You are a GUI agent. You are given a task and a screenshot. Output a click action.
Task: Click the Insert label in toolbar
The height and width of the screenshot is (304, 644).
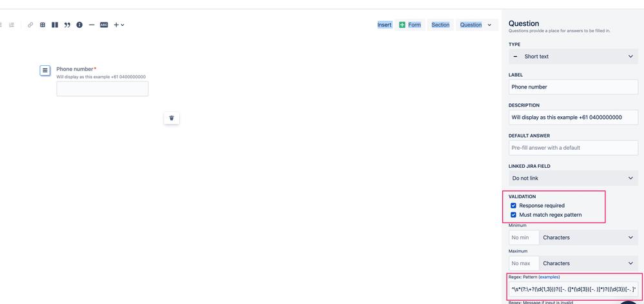click(384, 25)
